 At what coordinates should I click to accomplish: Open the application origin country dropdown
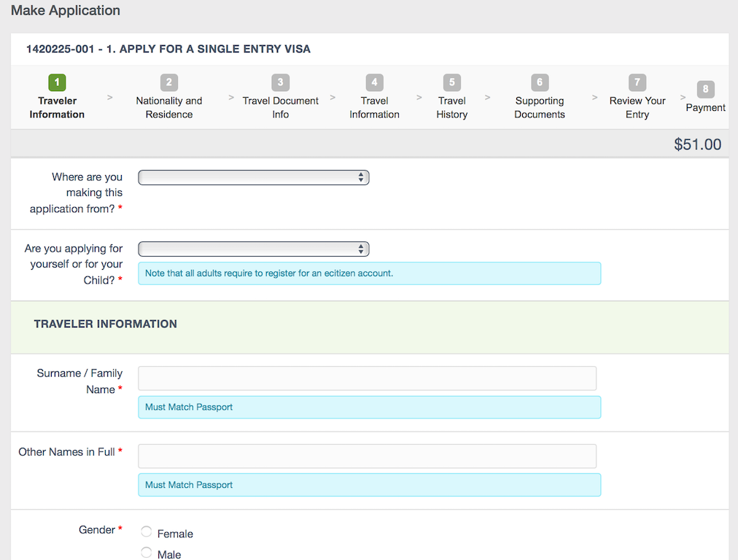coord(253,177)
